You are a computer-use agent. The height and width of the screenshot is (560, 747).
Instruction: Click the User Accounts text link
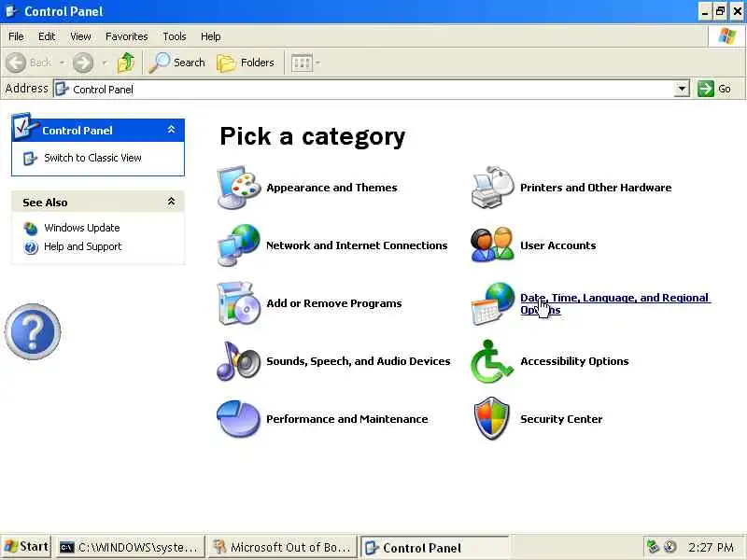tap(557, 245)
